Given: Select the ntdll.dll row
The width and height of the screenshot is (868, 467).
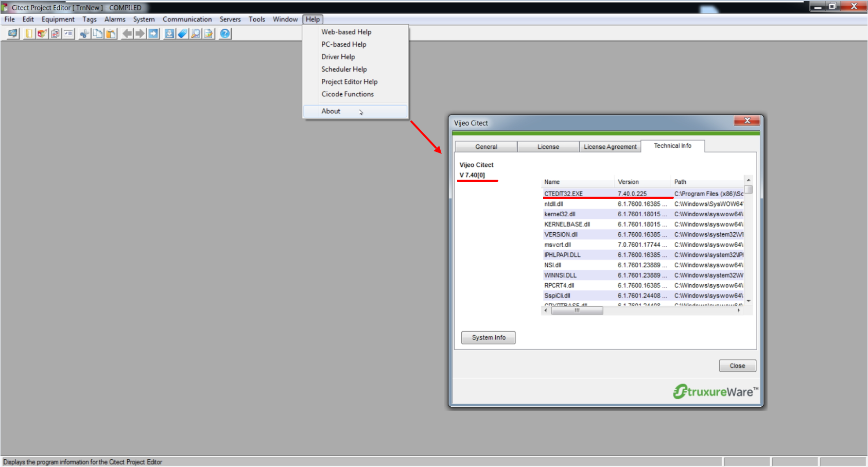Looking at the screenshot, I should 643,204.
